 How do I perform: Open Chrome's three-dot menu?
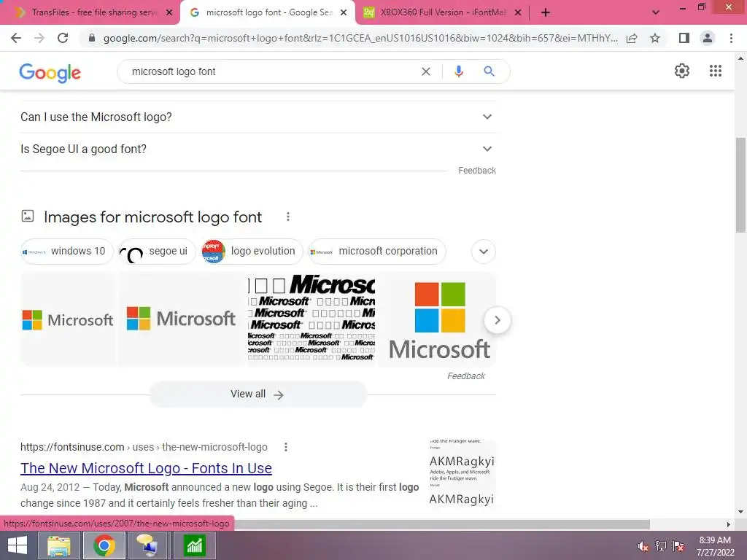point(731,38)
